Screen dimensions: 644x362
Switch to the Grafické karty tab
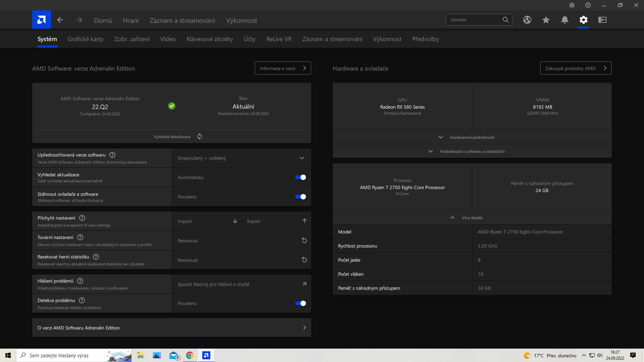(86, 39)
